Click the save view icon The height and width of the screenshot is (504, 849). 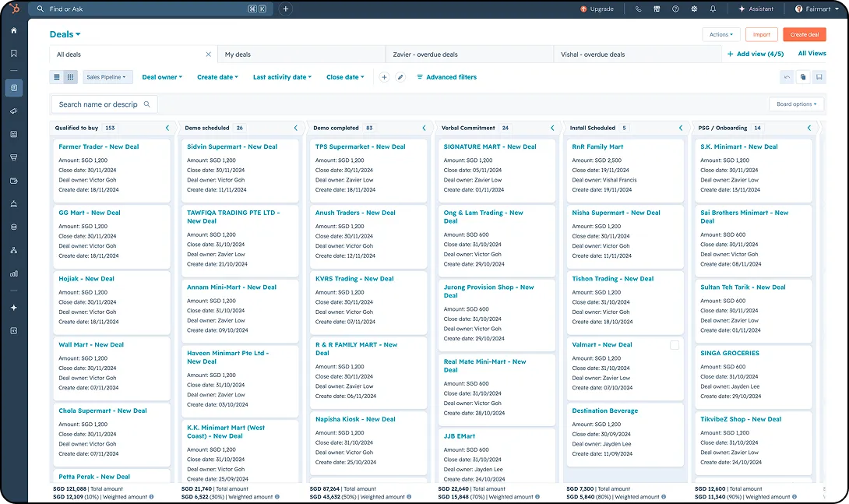tap(819, 77)
